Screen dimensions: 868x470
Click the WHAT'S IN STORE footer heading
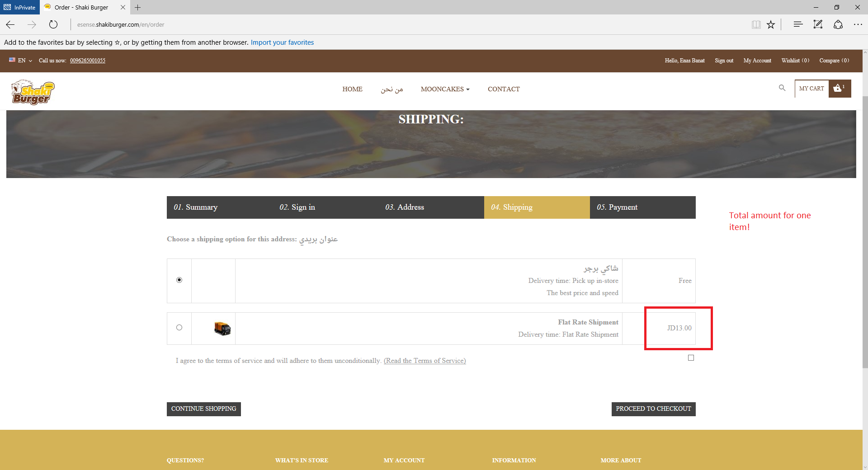tap(302, 461)
